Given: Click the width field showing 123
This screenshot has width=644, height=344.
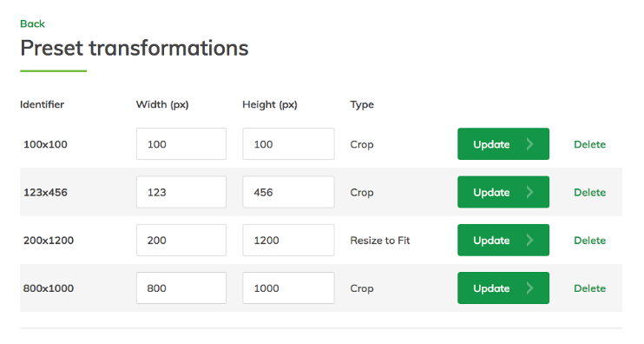Looking at the screenshot, I should coord(181,192).
